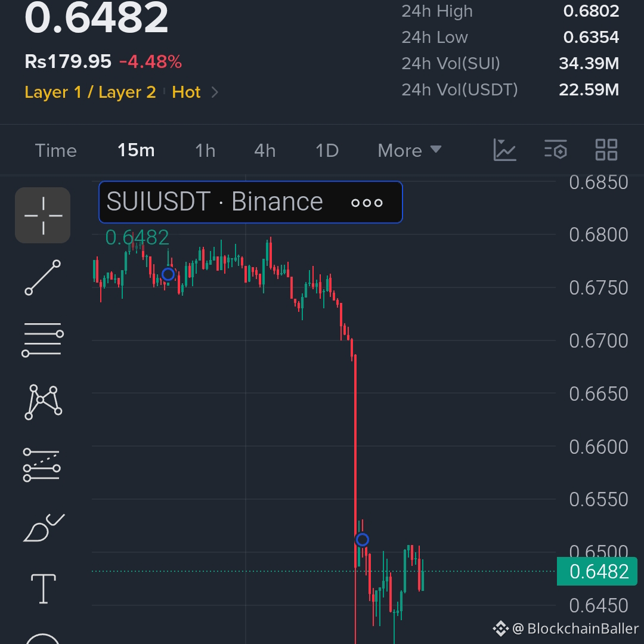Open the chart indicators icon
The image size is (644, 644).
click(504, 150)
